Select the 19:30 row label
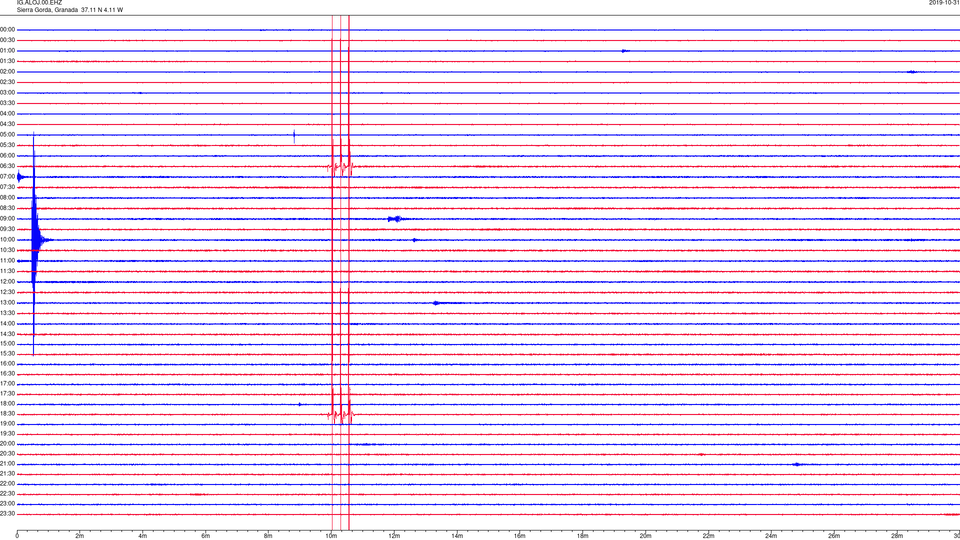Viewport: 960px width, 540px height. [x=7, y=433]
